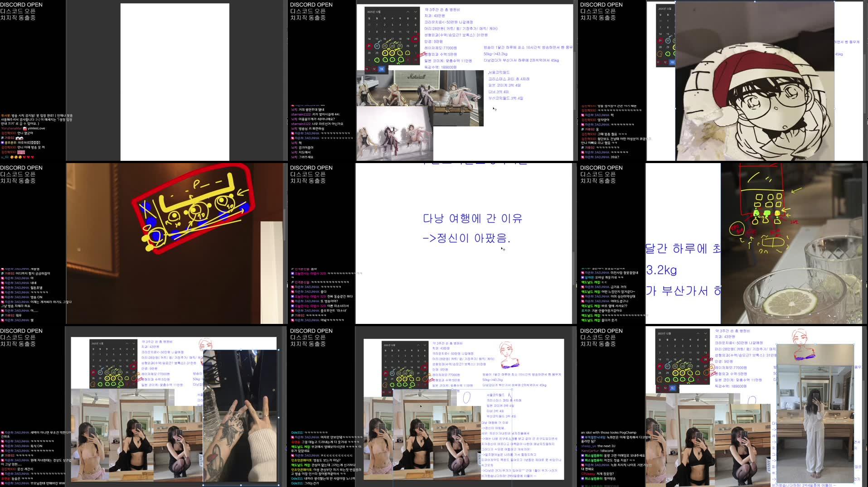Click the emoji badge beside u_lili's username

(12, 157)
